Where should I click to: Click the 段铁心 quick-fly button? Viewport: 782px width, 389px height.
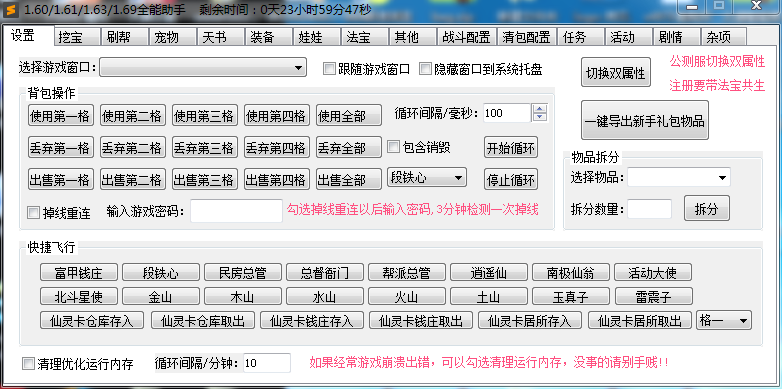tap(161, 272)
